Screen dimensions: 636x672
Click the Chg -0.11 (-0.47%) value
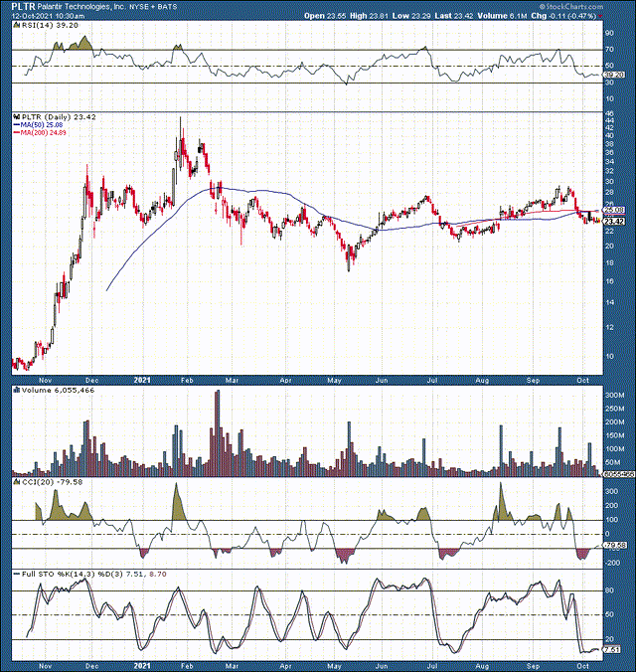tap(563, 16)
